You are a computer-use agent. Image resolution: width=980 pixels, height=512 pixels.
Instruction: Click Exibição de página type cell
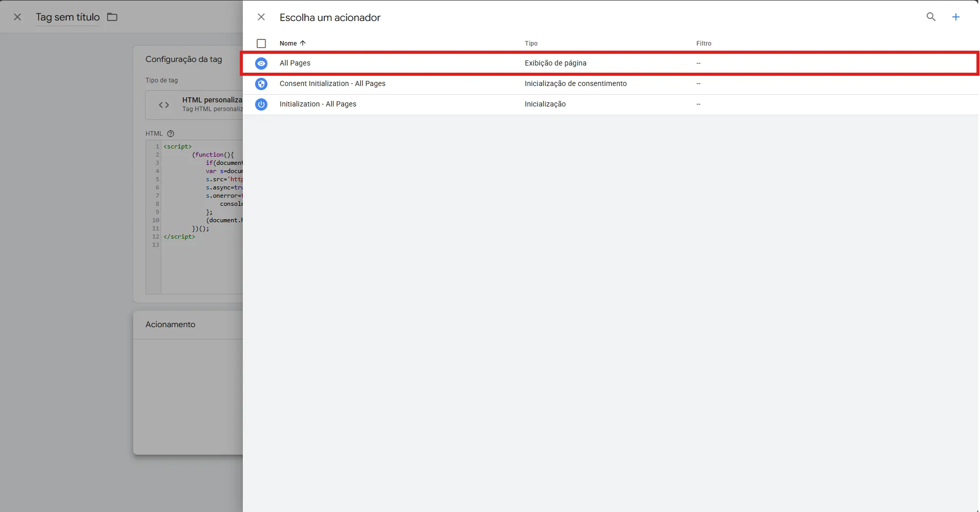pyautogui.click(x=555, y=63)
